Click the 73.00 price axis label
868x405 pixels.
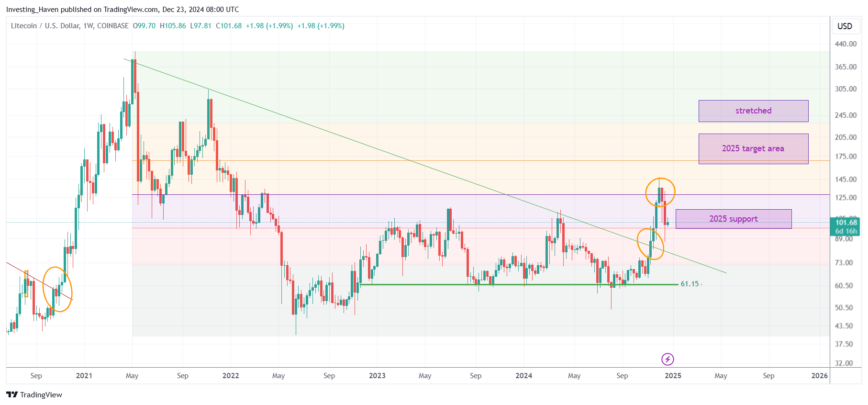844,263
